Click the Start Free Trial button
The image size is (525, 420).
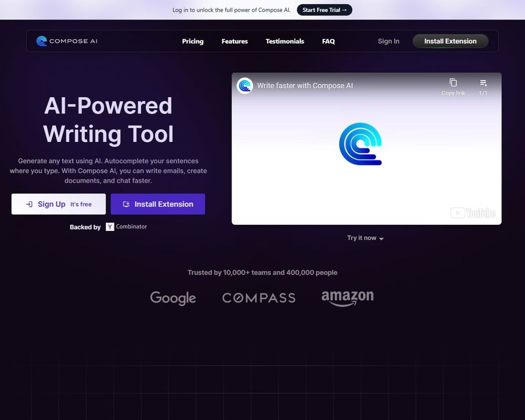(x=324, y=9)
